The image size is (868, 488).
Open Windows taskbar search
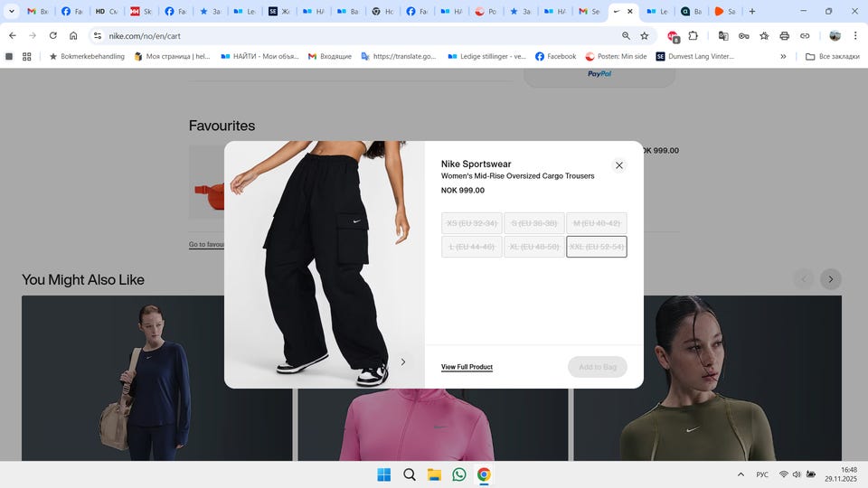point(409,474)
